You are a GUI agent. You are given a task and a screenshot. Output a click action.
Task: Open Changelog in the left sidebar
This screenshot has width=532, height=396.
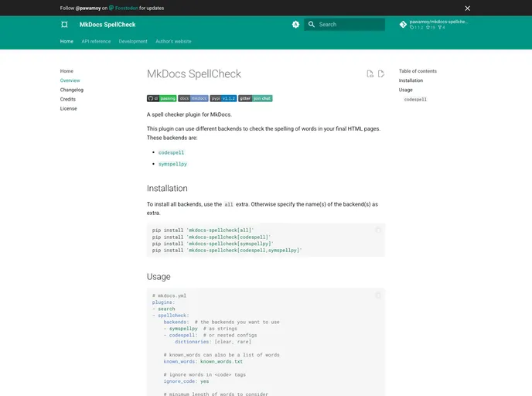[72, 90]
